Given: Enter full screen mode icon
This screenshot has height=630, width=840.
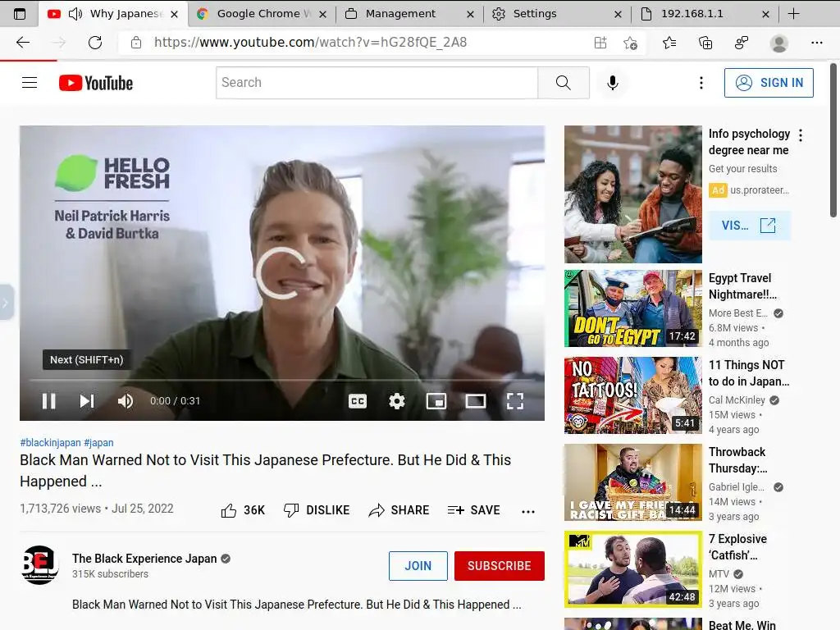Looking at the screenshot, I should pyautogui.click(x=515, y=400).
